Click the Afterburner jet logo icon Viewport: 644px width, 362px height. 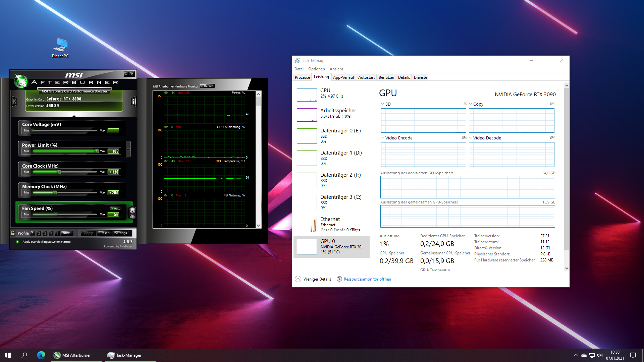[x=21, y=81]
